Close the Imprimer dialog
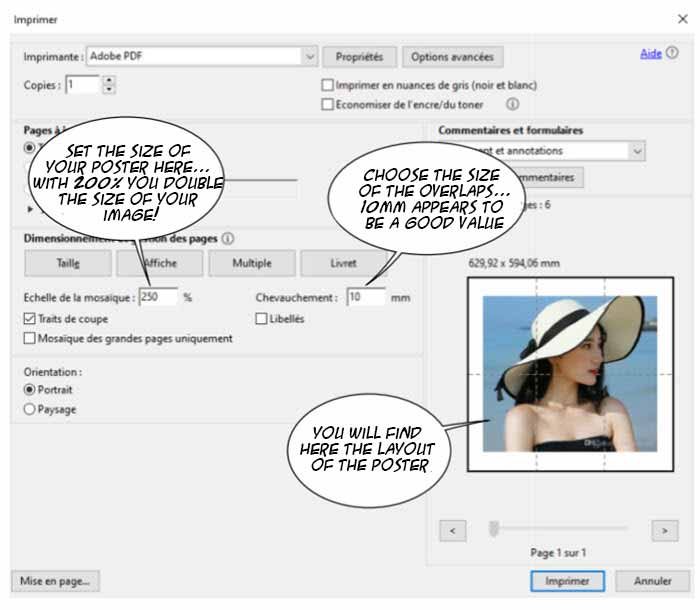The height and width of the screenshot is (610, 700). [683, 19]
